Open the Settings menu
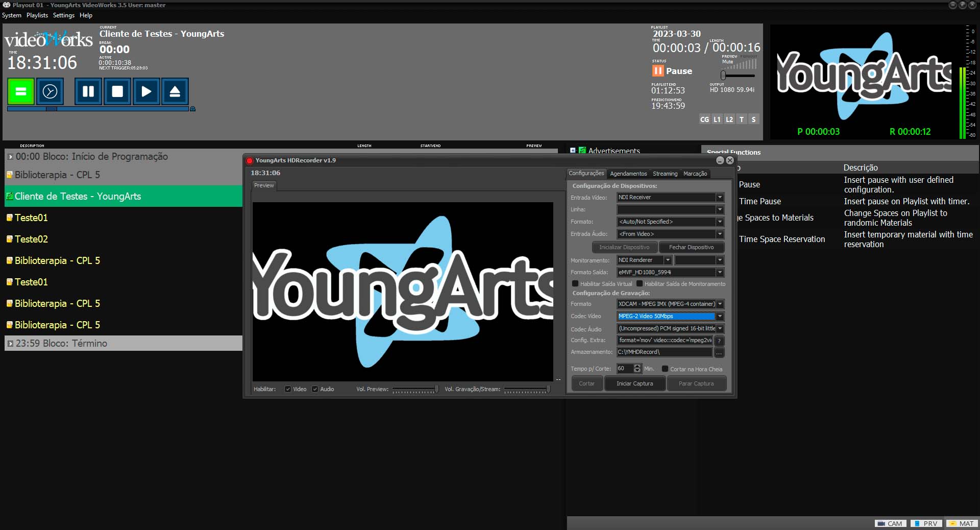 tap(63, 15)
